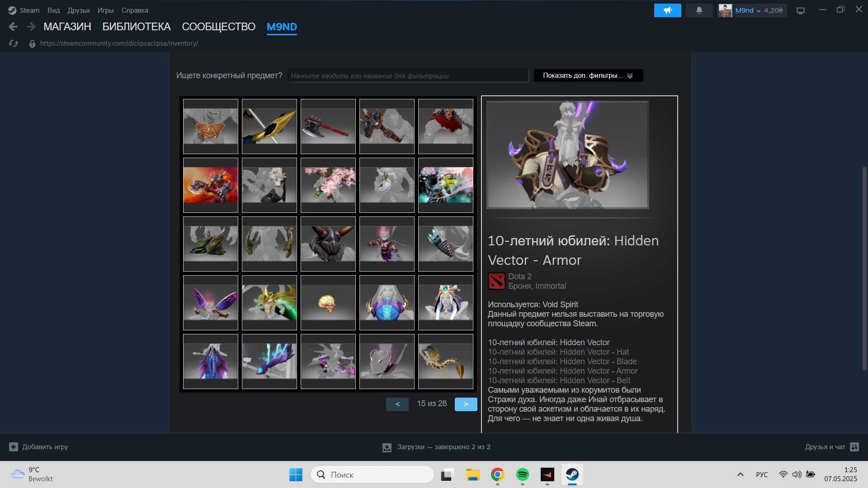Select the cherry blossom tree item

328,185
